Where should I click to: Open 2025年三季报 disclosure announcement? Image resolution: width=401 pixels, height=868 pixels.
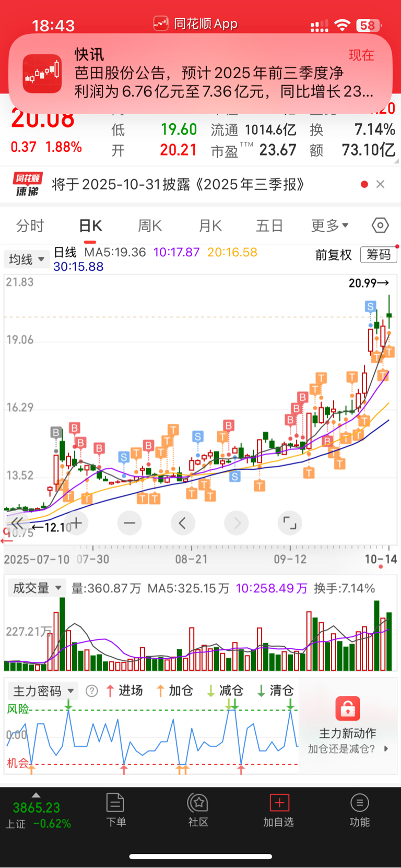click(x=178, y=185)
